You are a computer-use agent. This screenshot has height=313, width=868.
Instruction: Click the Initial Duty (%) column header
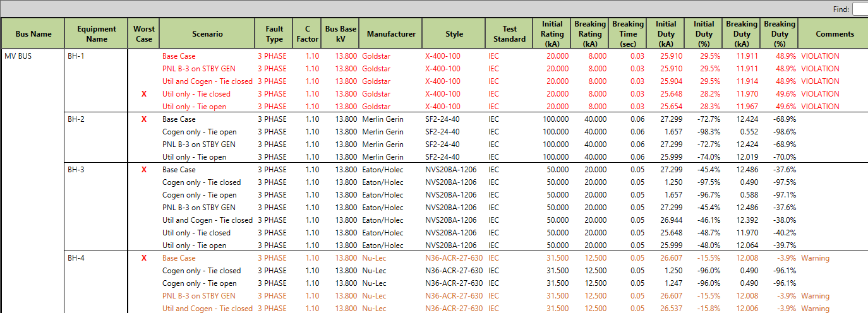point(704,34)
